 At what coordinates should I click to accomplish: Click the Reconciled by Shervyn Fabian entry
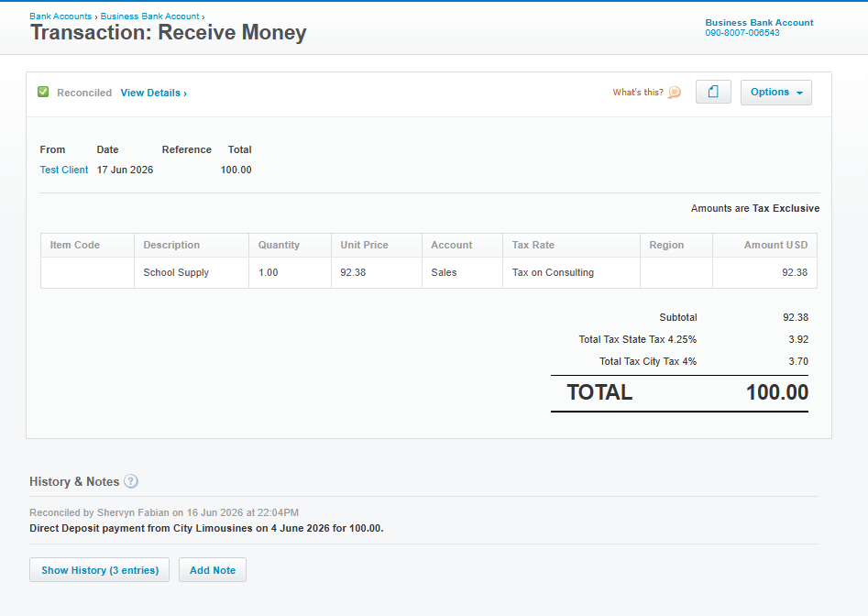[164, 512]
